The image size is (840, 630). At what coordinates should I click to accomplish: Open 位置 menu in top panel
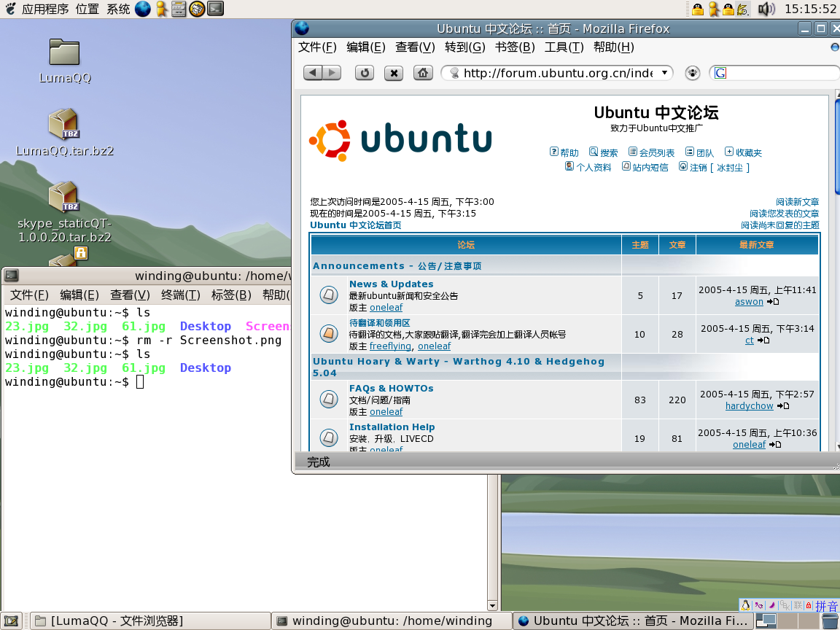(x=87, y=9)
